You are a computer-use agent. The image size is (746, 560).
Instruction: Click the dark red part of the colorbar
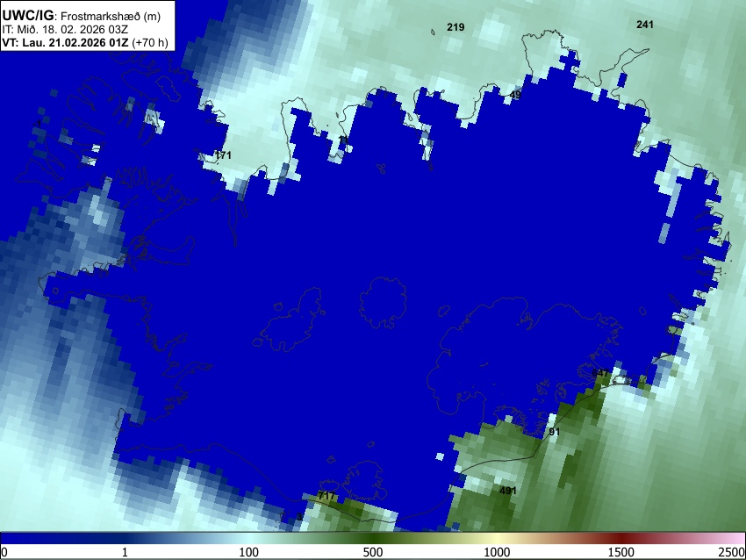(x=620, y=539)
